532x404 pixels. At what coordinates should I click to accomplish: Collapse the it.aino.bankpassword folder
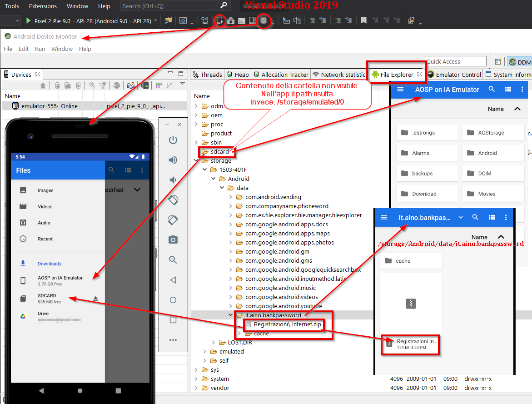click(231, 314)
